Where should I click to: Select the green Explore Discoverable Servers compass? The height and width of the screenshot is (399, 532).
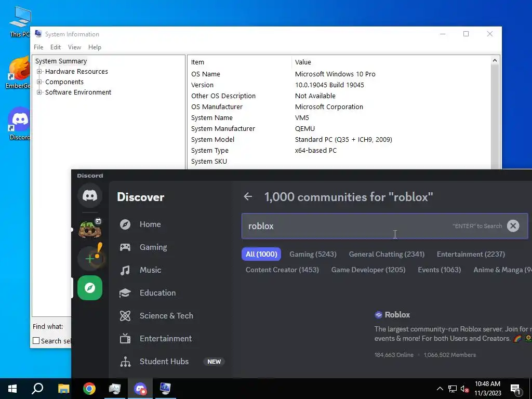[x=90, y=288]
